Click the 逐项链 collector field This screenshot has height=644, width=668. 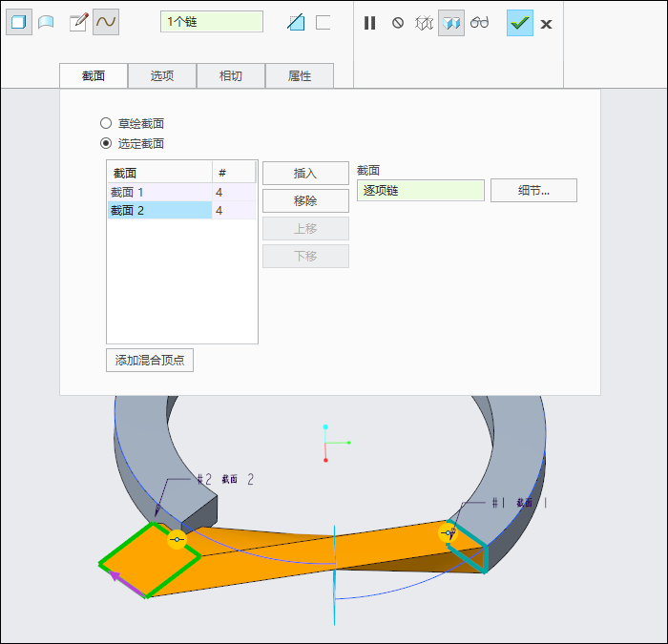pyautogui.click(x=421, y=191)
